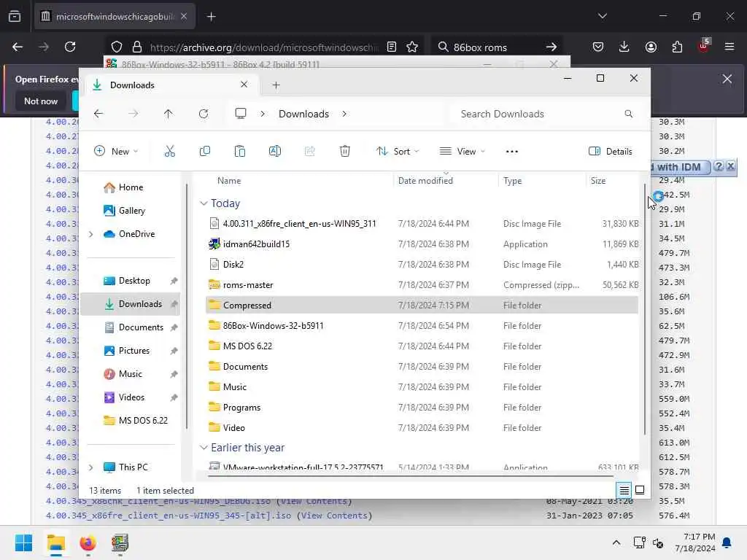The width and height of the screenshot is (747, 560).
Task: Click the search magnifier in Search Downloads
Action: click(628, 114)
